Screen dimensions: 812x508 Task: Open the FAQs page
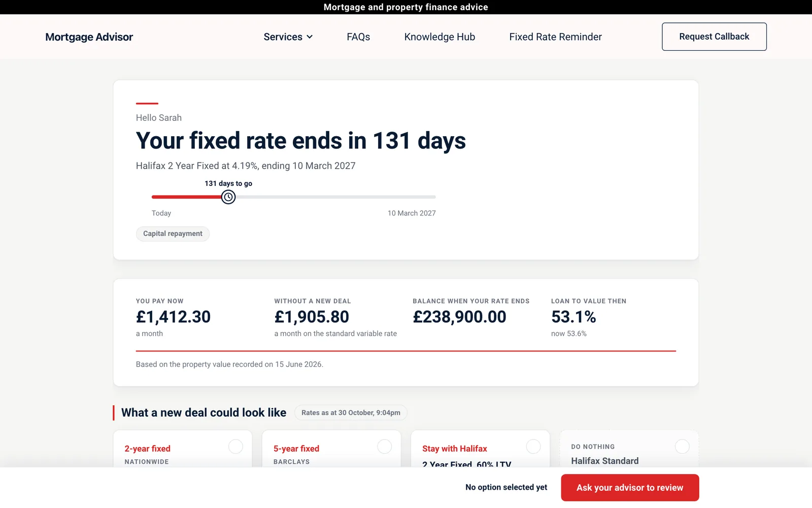(358, 37)
